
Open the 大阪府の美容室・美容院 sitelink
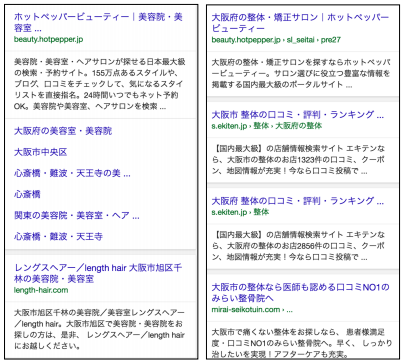(x=63, y=131)
